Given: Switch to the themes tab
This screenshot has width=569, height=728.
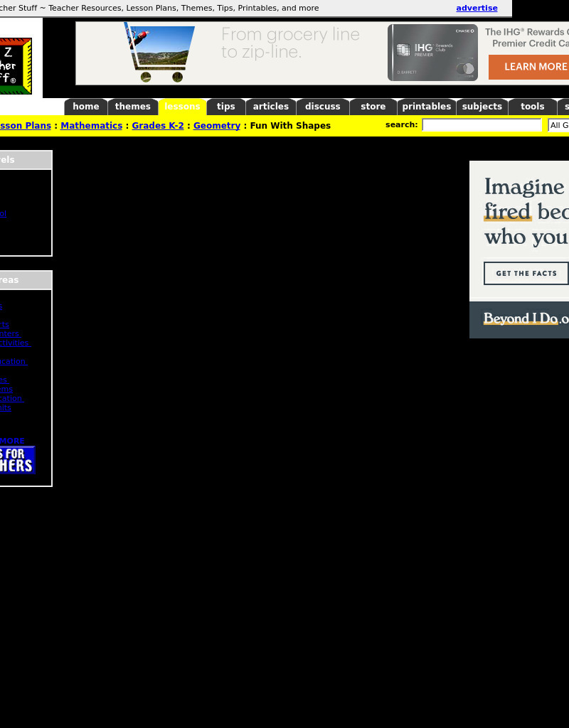Looking at the screenshot, I should 133,107.
